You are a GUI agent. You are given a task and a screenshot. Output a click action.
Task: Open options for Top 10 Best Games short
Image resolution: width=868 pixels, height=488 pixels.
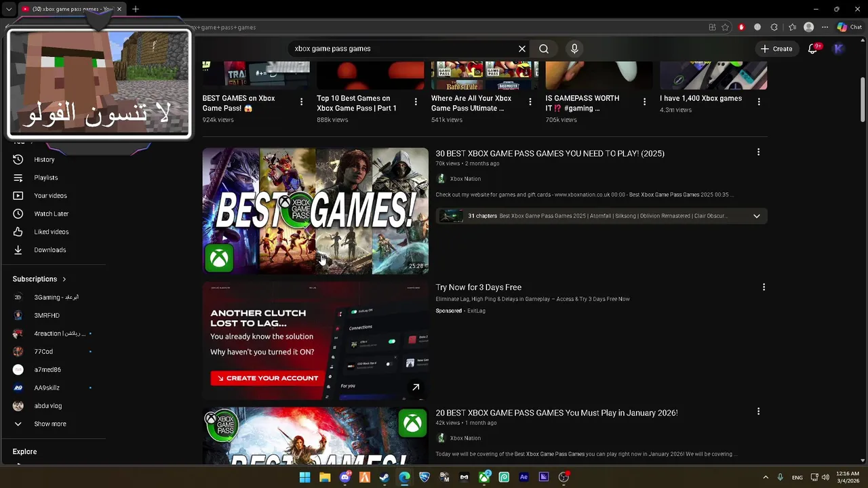416,102
